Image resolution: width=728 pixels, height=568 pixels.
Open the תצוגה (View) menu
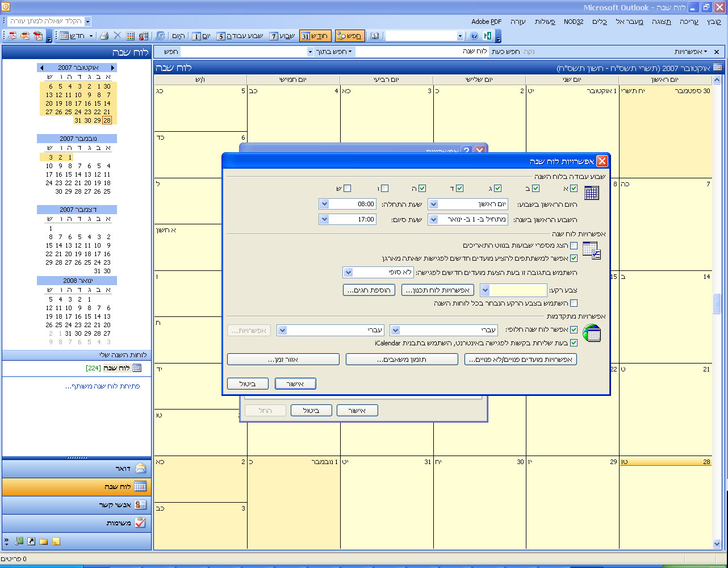pos(661,22)
